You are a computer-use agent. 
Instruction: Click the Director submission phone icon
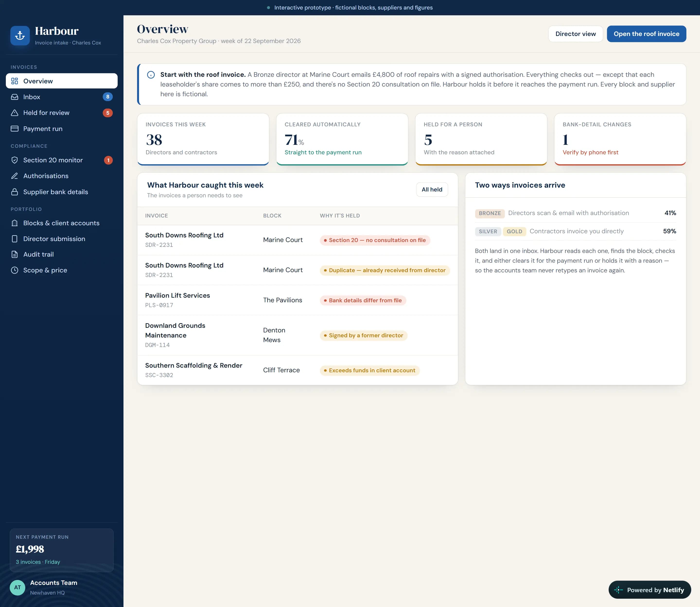pos(15,239)
